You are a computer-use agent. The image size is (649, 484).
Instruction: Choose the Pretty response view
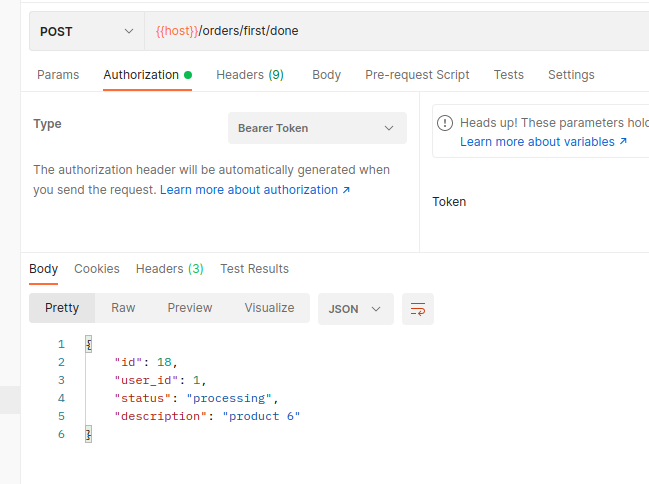tap(62, 308)
